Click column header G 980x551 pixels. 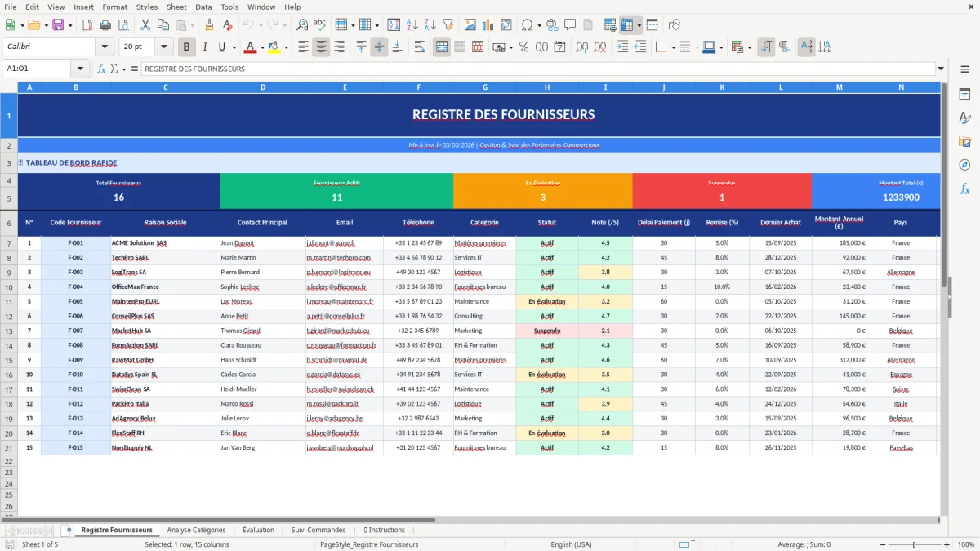coord(484,87)
